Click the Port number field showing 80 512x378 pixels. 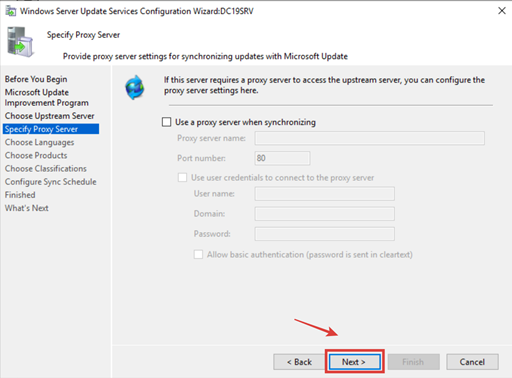282,158
